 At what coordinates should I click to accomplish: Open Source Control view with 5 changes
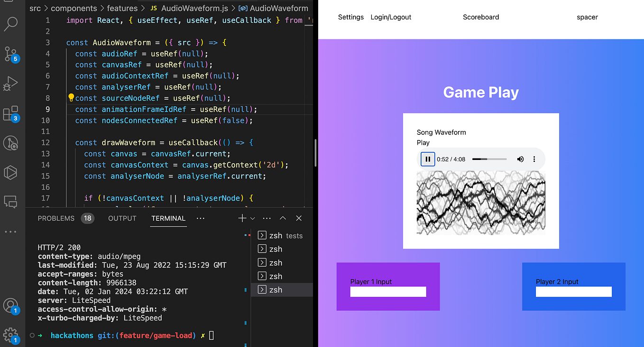point(10,54)
